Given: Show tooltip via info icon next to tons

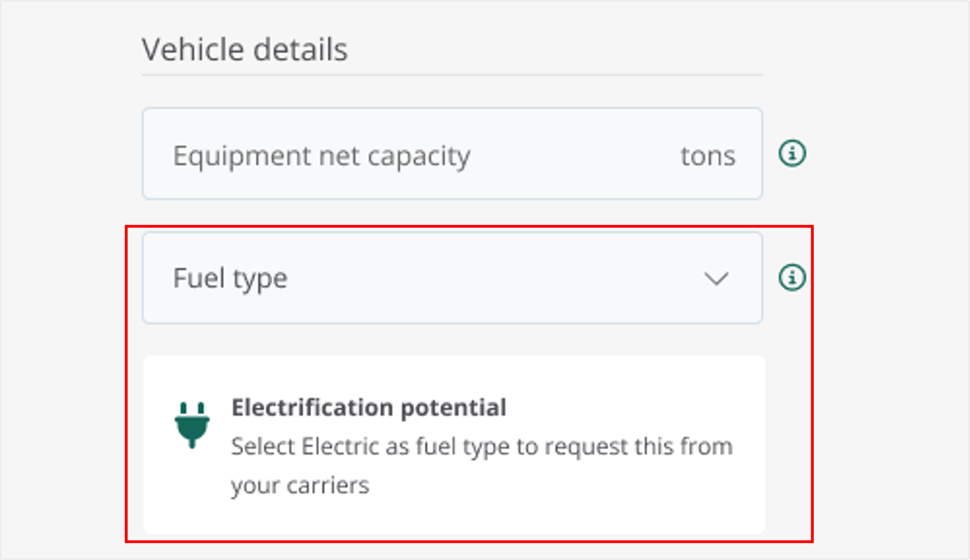Looking at the screenshot, I should click(x=792, y=153).
